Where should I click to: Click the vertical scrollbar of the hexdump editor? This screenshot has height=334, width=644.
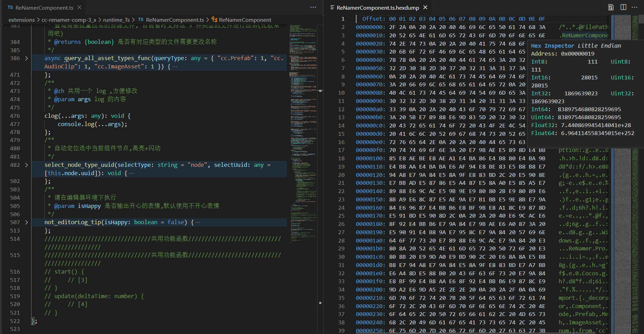click(641, 174)
